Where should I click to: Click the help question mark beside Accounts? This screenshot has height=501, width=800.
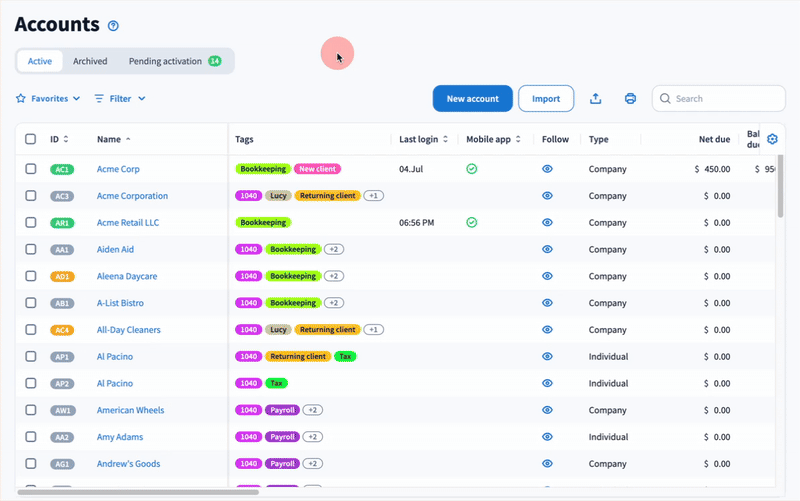(113, 26)
